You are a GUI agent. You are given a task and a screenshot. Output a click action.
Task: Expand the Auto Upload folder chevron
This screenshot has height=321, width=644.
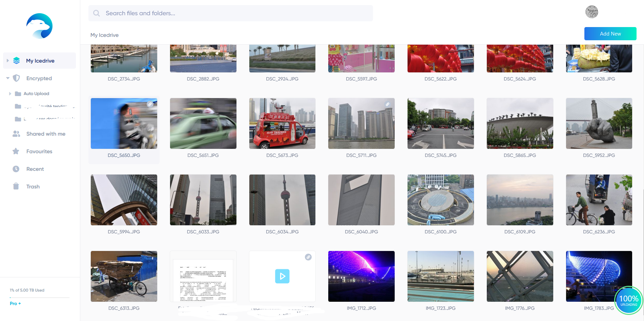point(10,93)
